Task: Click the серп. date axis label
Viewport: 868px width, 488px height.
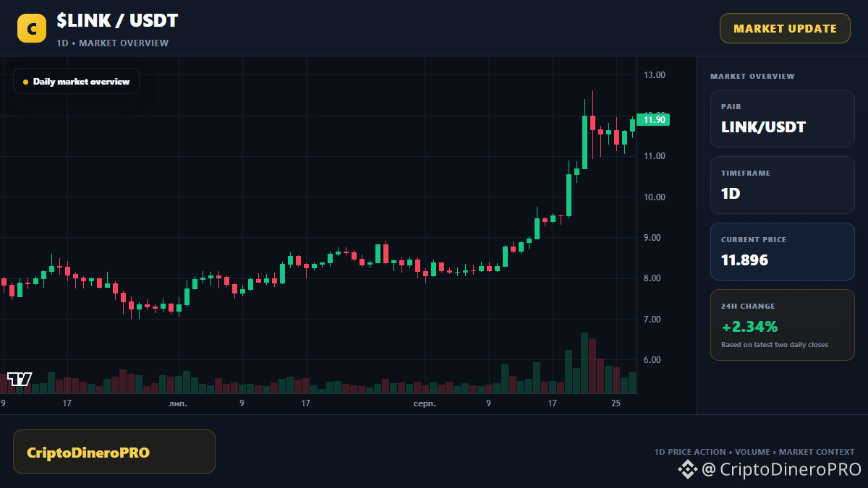Action: click(425, 403)
